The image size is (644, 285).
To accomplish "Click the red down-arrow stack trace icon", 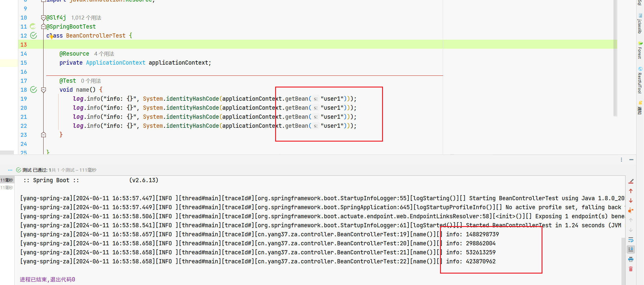I will pyautogui.click(x=631, y=201).
